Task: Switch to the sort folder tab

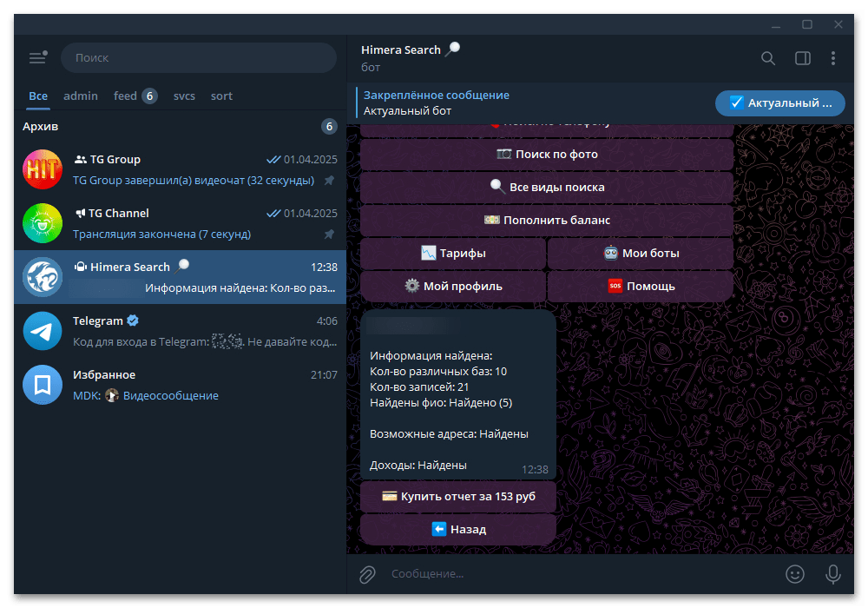Action: 221,96
